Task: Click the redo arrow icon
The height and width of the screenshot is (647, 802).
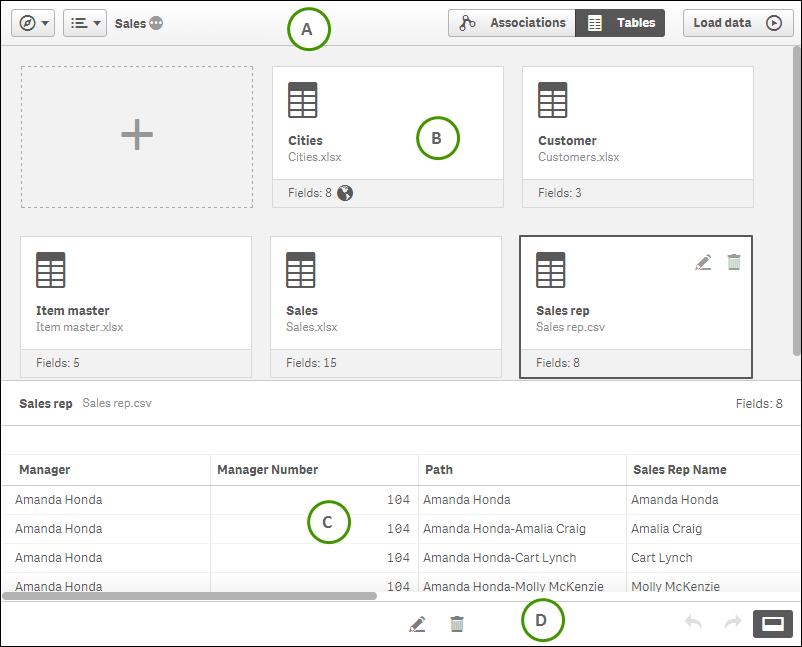Action: point(732,623)
